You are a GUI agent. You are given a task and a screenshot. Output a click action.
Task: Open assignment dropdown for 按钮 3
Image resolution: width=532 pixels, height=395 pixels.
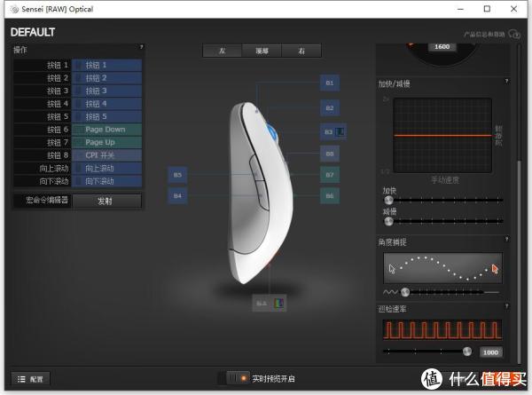coord(107,91)
